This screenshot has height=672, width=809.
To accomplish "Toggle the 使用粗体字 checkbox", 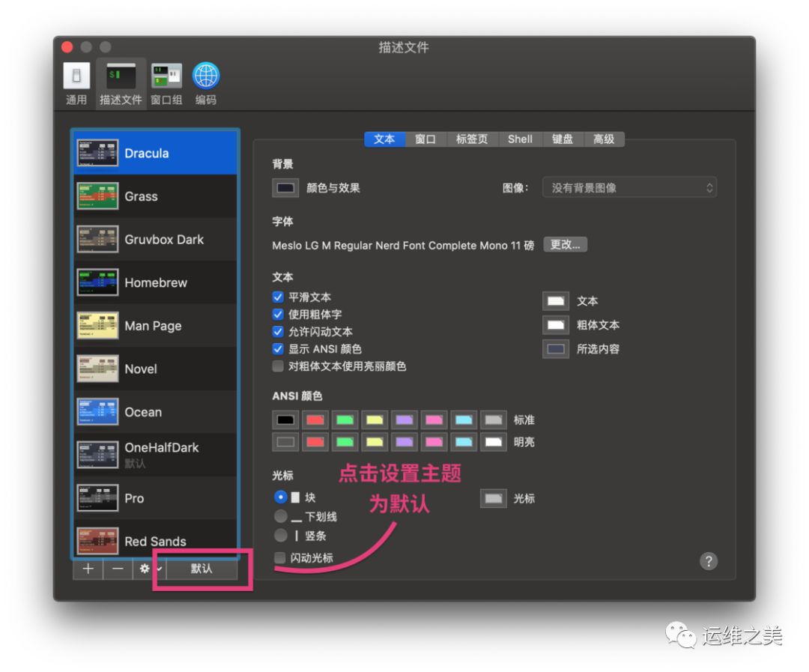I will point(278,315).
